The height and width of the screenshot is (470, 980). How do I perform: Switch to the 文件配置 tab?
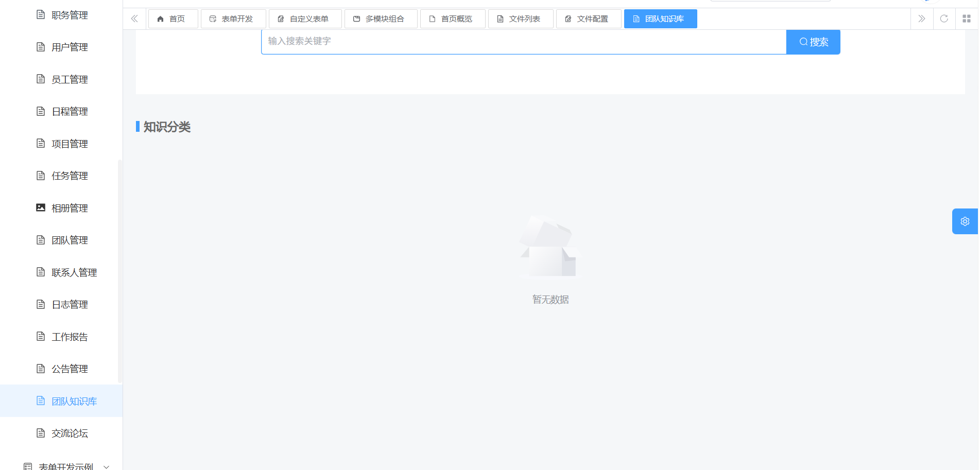coord(589,19)
